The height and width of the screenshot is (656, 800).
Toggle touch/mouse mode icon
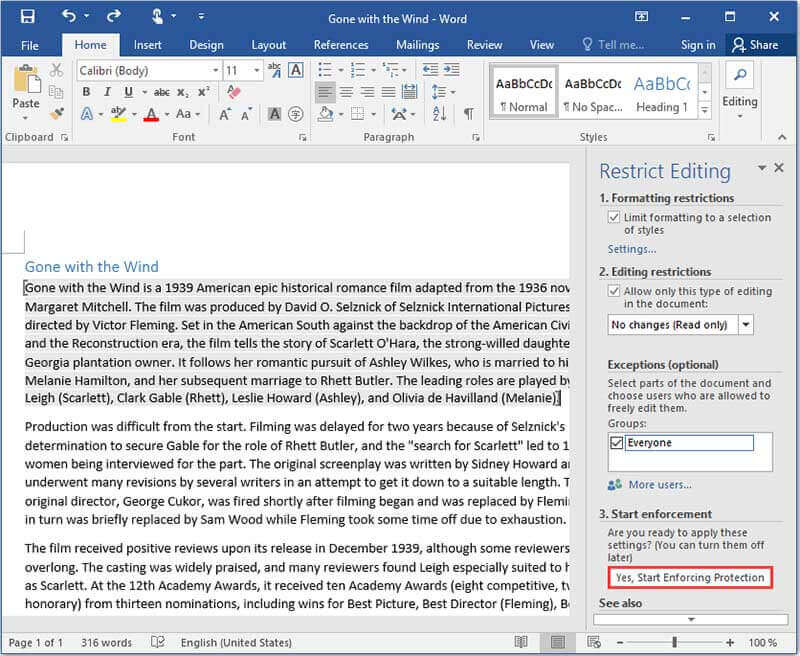click(158, 17)
